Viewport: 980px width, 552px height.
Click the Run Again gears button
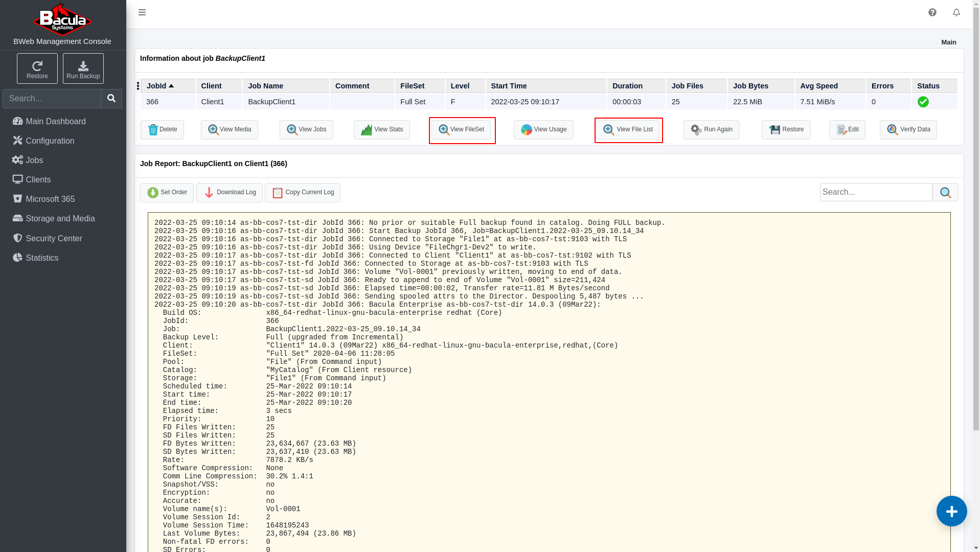[x=711, y=130]
